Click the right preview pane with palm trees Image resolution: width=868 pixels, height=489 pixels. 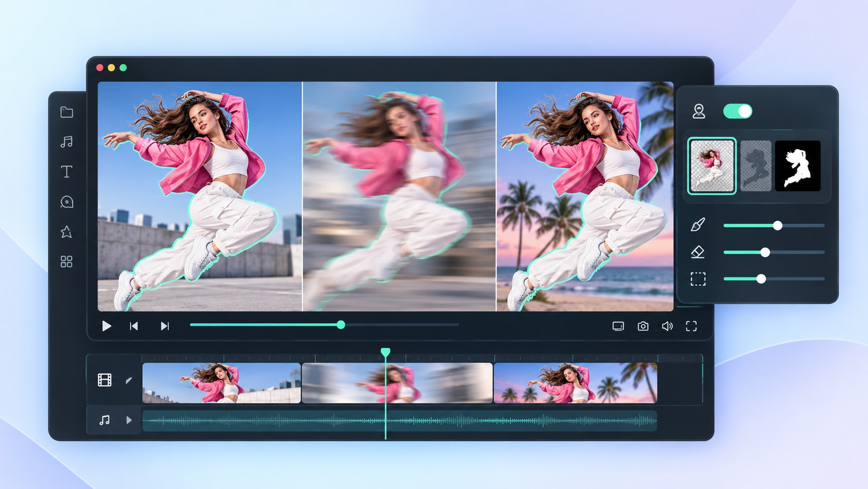pyautogui.click(x=585, y=196)
